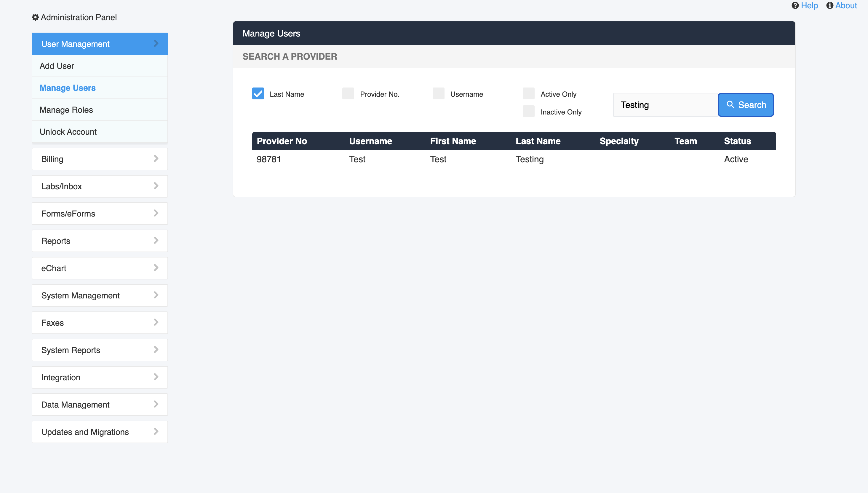Click the Data Management menu label

[76, 405]
